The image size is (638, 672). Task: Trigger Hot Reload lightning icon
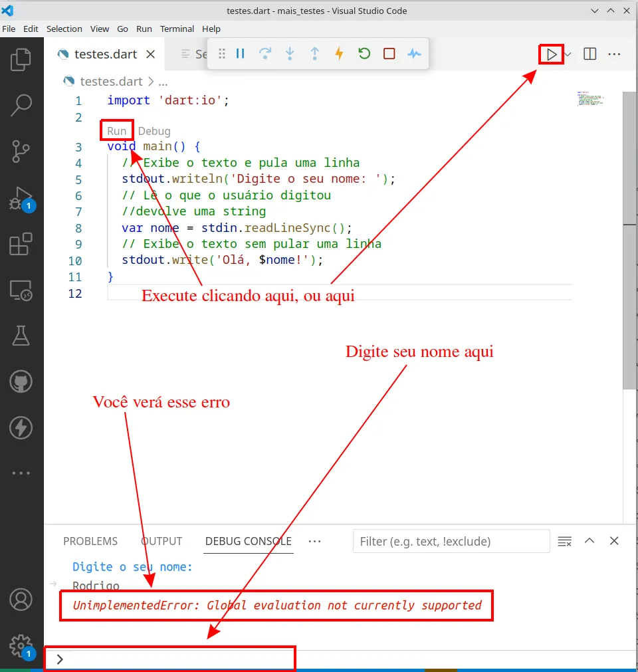coord(340,54)
